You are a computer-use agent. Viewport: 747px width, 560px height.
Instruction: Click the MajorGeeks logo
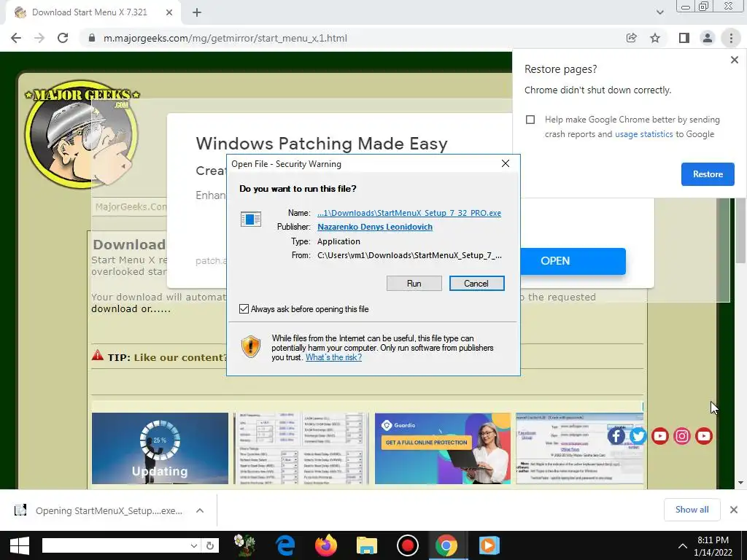coord(81,134)
